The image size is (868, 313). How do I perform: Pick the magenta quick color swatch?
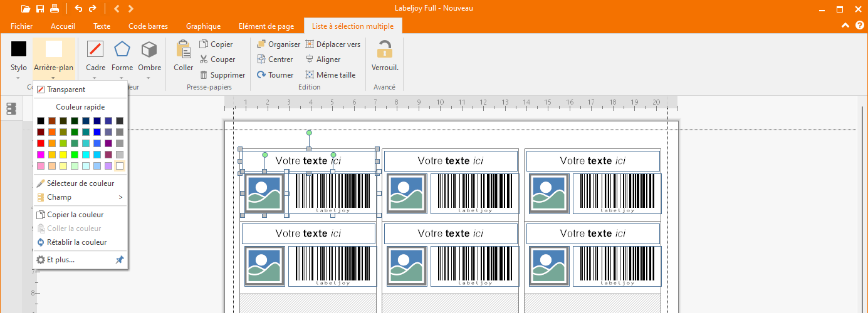tap(41, 155)
